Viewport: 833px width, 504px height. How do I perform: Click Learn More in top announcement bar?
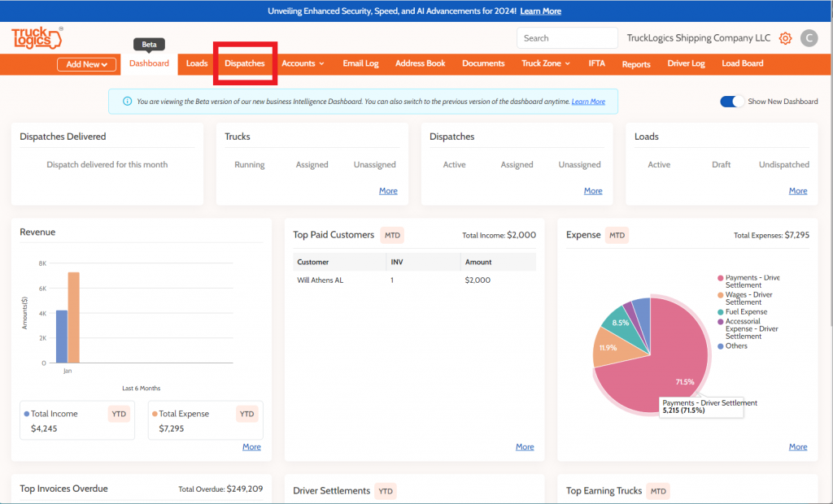540,11
